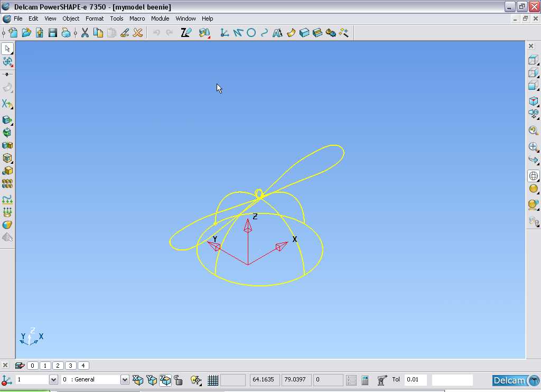Viewport: 541px width, 392px height.
Task: Toggle level 2 visibility
Action: (58, 366)
